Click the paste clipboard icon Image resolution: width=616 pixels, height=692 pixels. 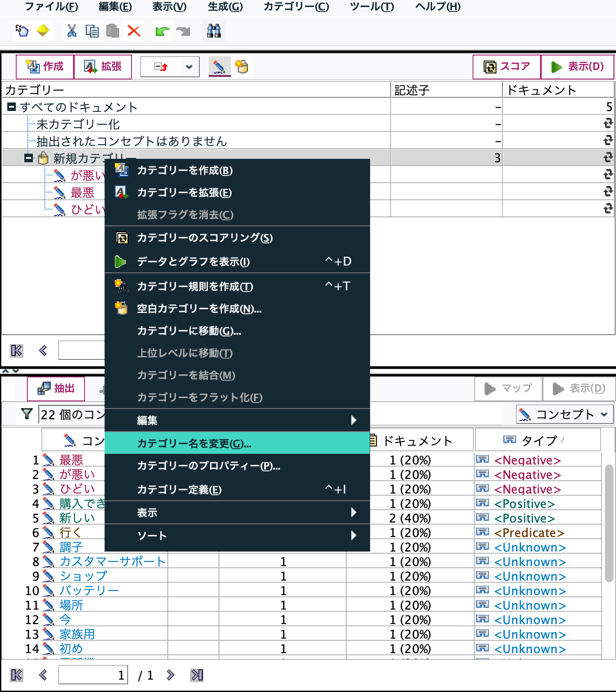pyautogui.click(x=113, y=31)
